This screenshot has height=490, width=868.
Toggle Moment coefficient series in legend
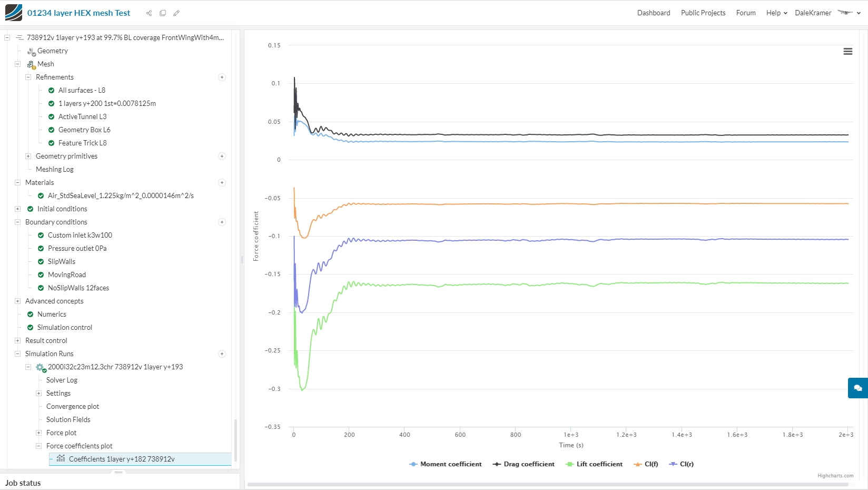[x=446, y=464]
